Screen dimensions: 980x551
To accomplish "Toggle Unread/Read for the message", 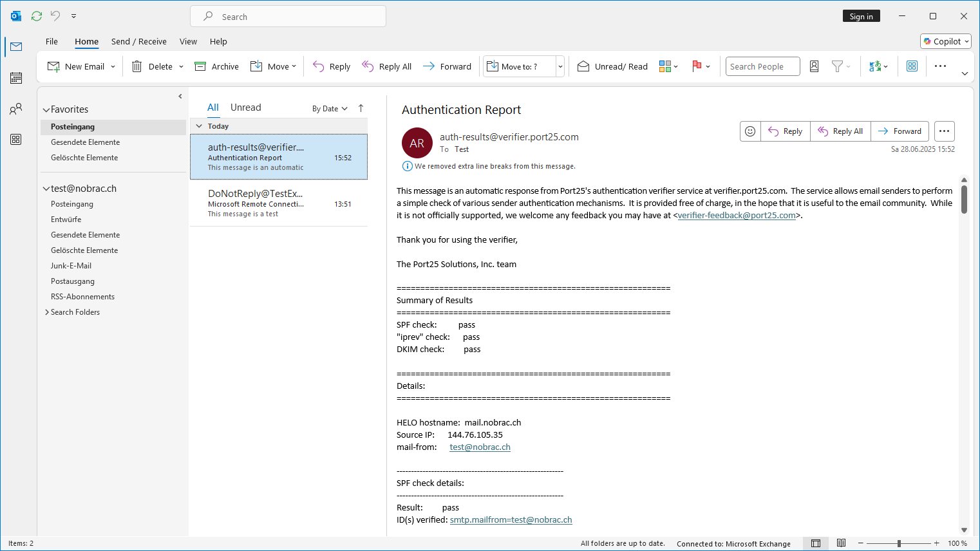I will pos(612,66).
